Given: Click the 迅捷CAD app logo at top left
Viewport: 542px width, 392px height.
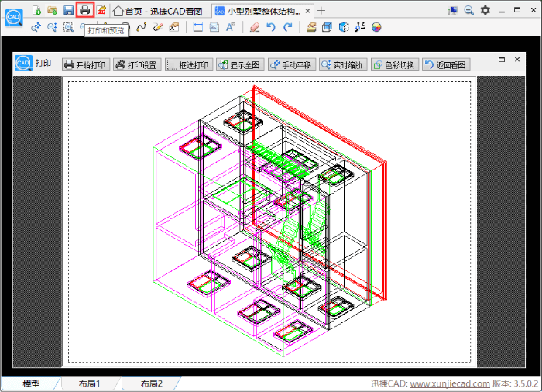Looking at the screenshot, I should click(14, 17).
